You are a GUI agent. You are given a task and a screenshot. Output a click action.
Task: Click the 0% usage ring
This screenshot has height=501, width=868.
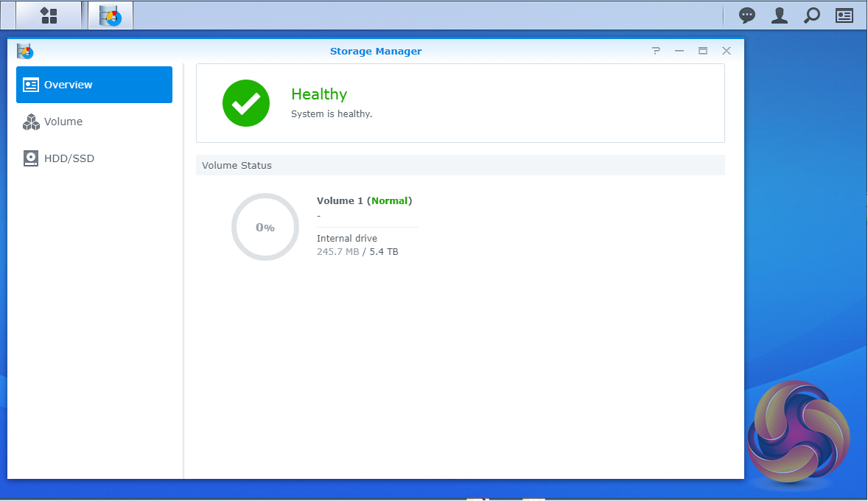pyautogui.click(x=265, y=227)
